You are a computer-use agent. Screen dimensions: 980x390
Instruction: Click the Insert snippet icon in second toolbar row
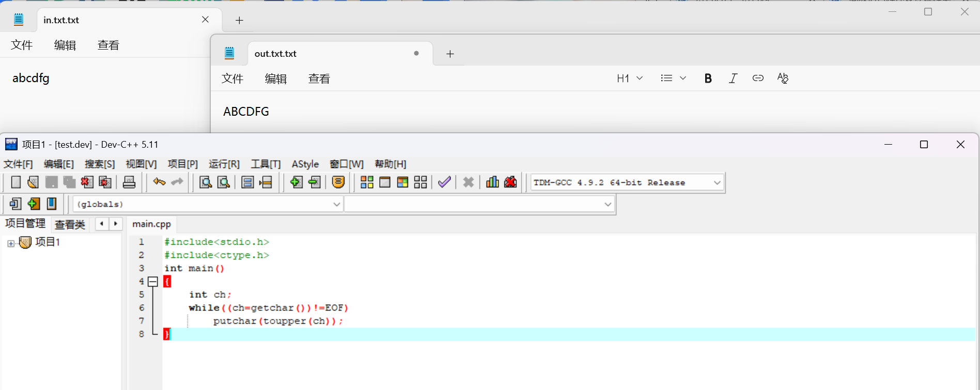pyautogui.click(x=15, y=204)
